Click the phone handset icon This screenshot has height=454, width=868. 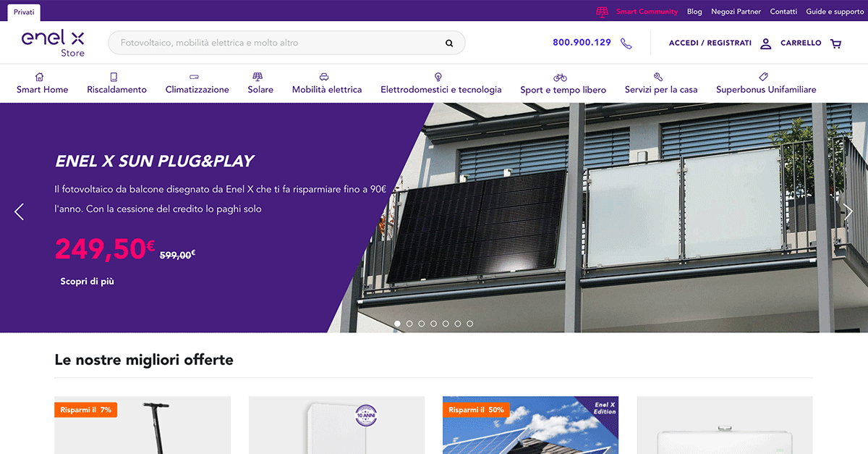click(626, 43)
